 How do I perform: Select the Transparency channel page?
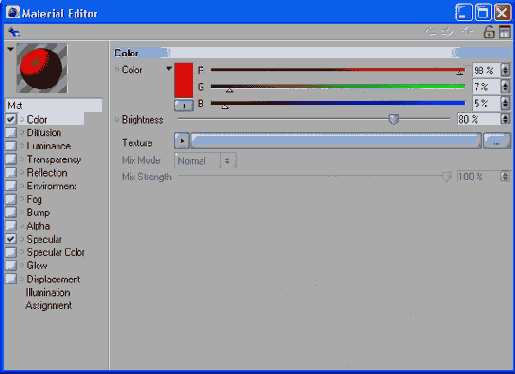(54, 159)
